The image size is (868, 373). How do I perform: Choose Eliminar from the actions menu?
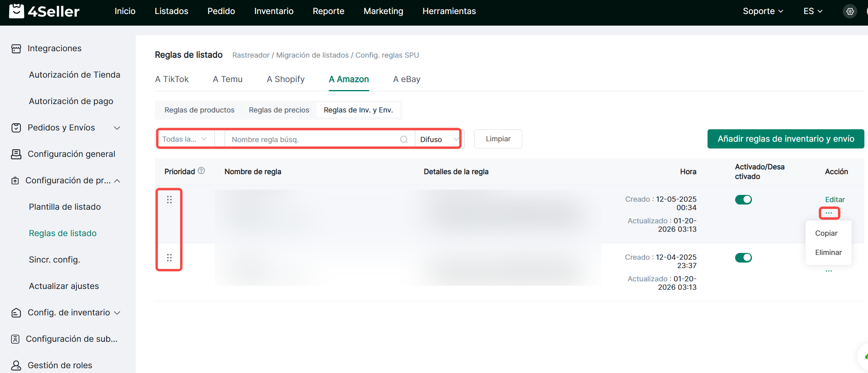(828, 253)
